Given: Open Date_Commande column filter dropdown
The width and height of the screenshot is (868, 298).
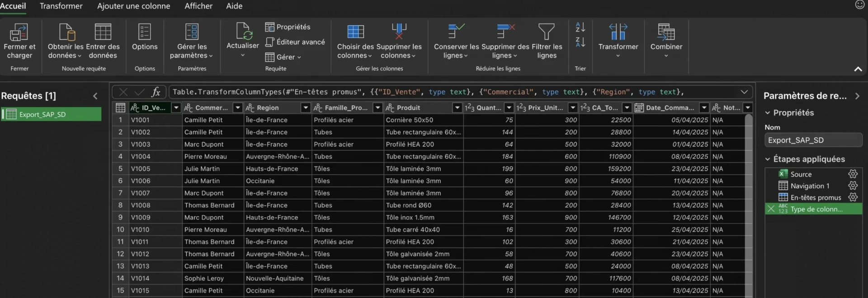Looking at the screenshot, I should pyautogui.click(x=704, y=107).
